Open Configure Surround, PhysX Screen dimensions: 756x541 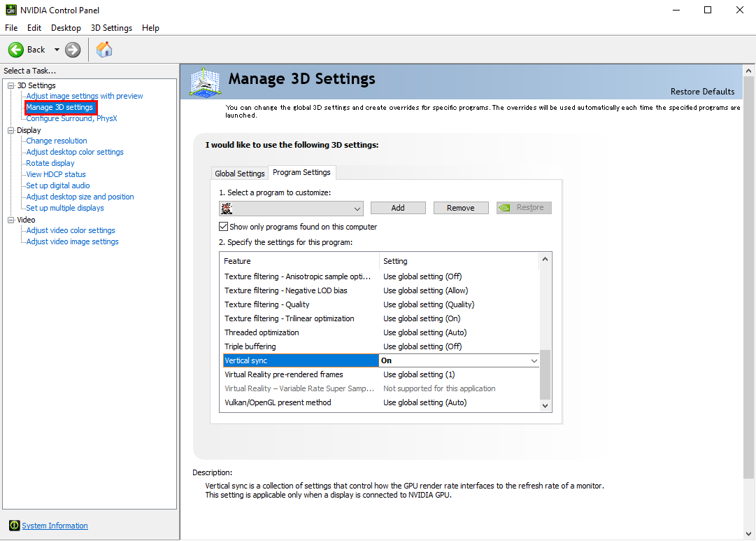tap(71, 118)
